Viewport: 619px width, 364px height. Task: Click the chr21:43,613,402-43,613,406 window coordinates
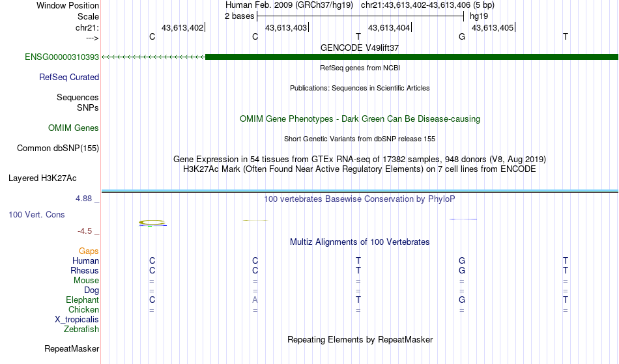coord(416,5)
